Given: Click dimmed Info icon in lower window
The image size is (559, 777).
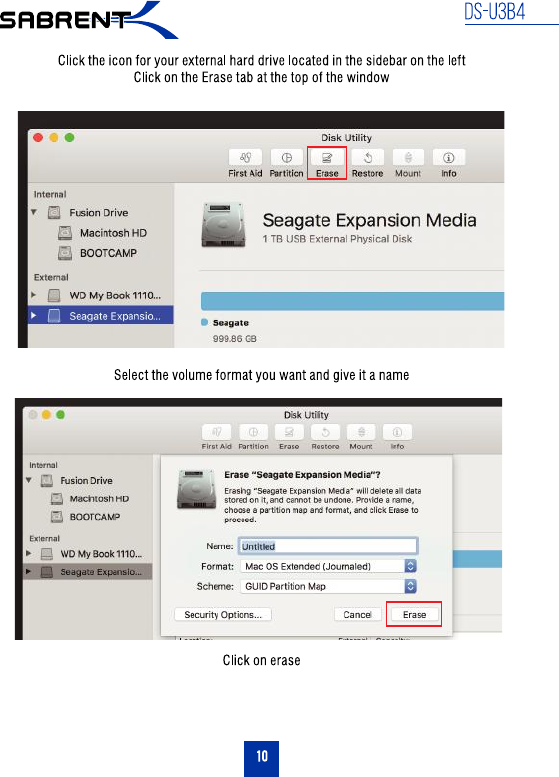Looking at the screenshot, I should (397, 432).
